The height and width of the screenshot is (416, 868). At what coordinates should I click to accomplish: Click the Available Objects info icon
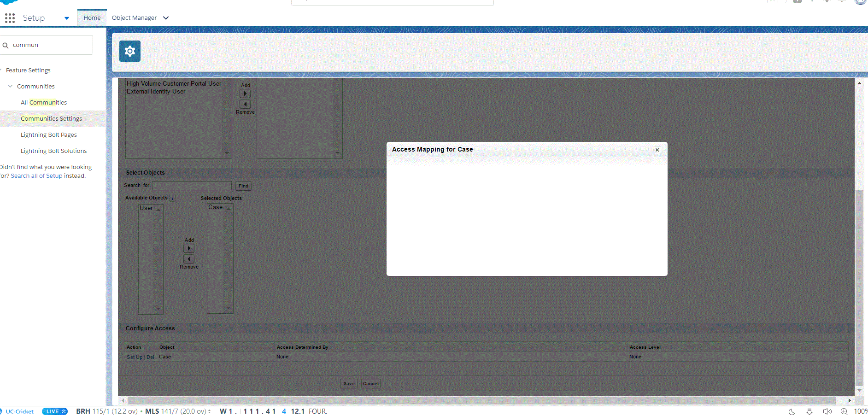(x=172, y=198)
